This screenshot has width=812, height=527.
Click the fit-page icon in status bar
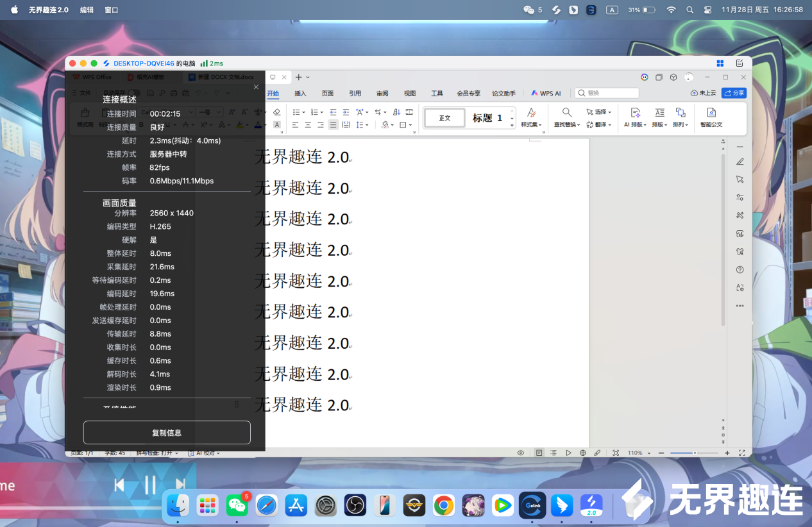[616, 453]
